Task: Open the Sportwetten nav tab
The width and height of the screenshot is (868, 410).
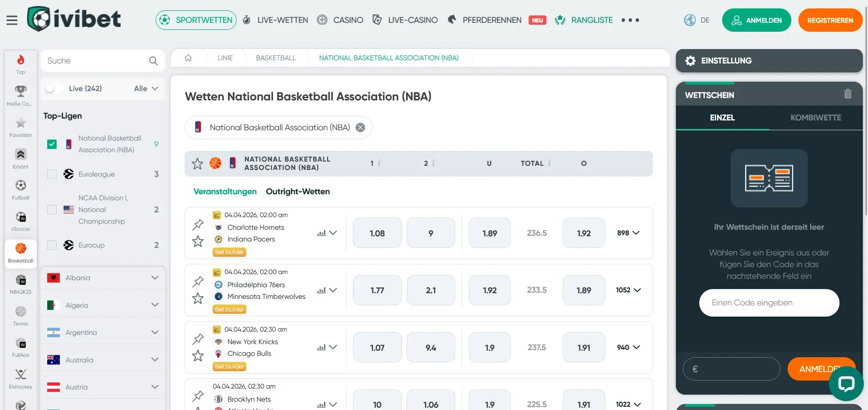Action: (x=196, y=20)
